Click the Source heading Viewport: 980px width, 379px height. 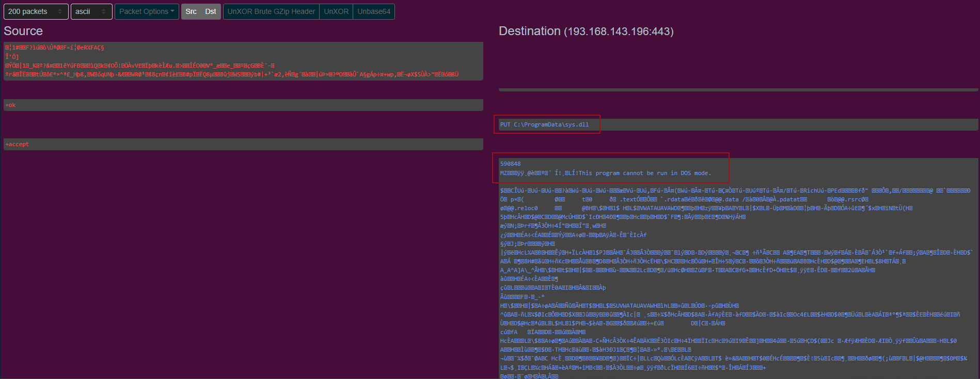(23, 31)
